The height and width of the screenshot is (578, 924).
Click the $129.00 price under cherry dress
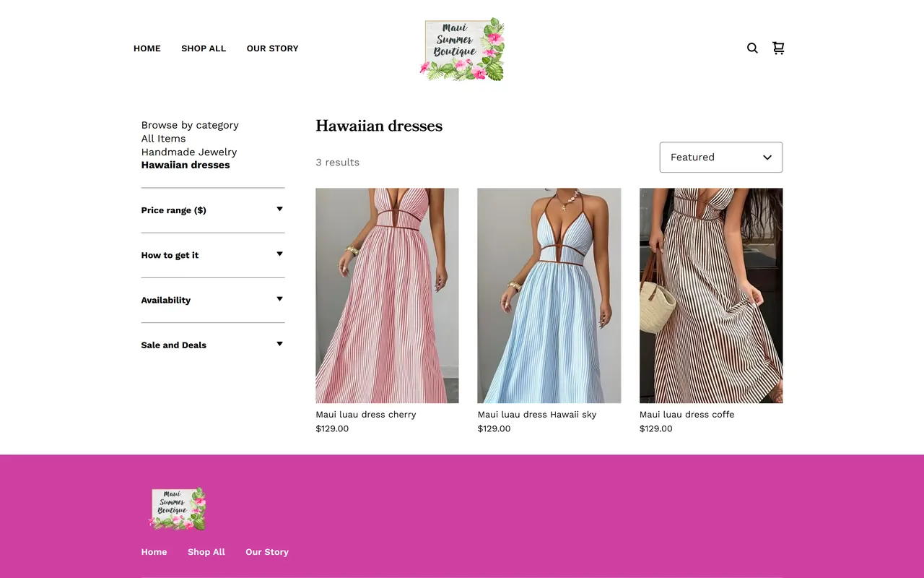(x=332, y=428)
